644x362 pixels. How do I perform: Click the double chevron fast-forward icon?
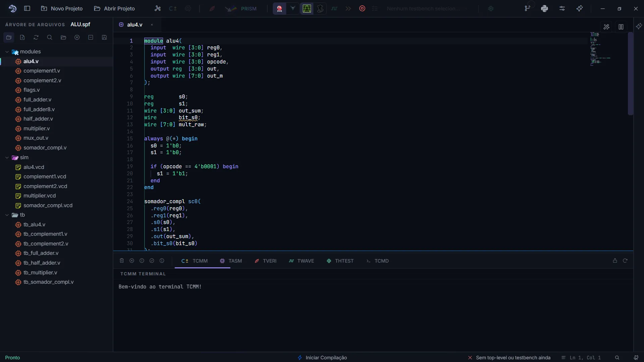pos(348,8)
